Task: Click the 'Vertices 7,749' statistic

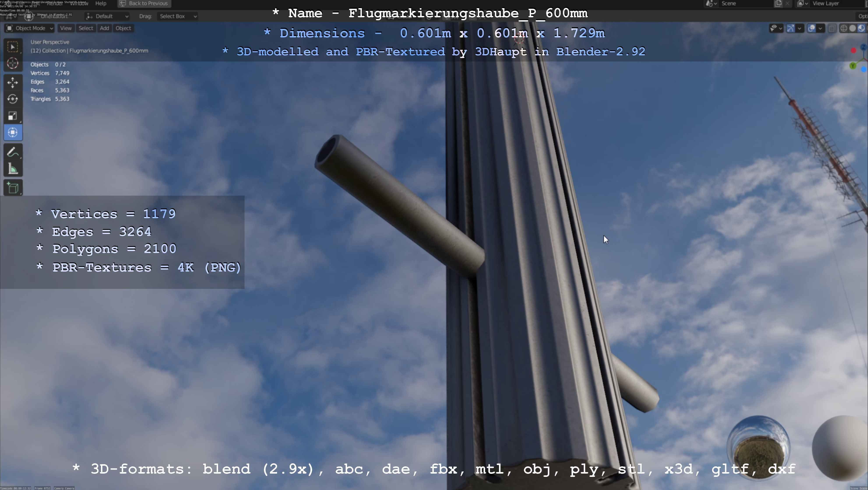Action: (50, 73)
